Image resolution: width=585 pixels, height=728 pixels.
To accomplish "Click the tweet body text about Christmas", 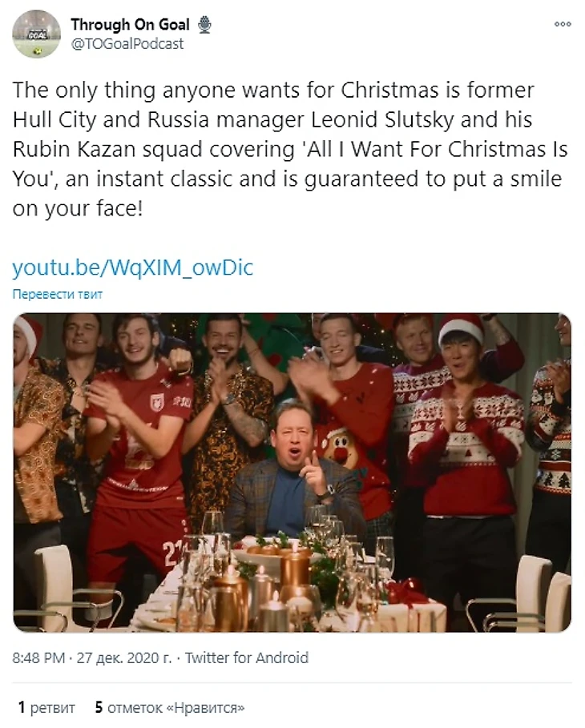I will (x=290, y=149).
